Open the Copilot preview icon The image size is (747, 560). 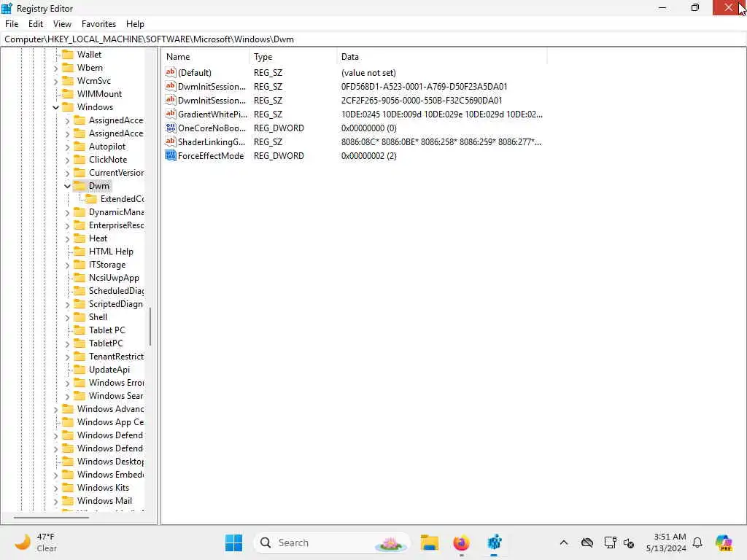[x=724, y=542]
